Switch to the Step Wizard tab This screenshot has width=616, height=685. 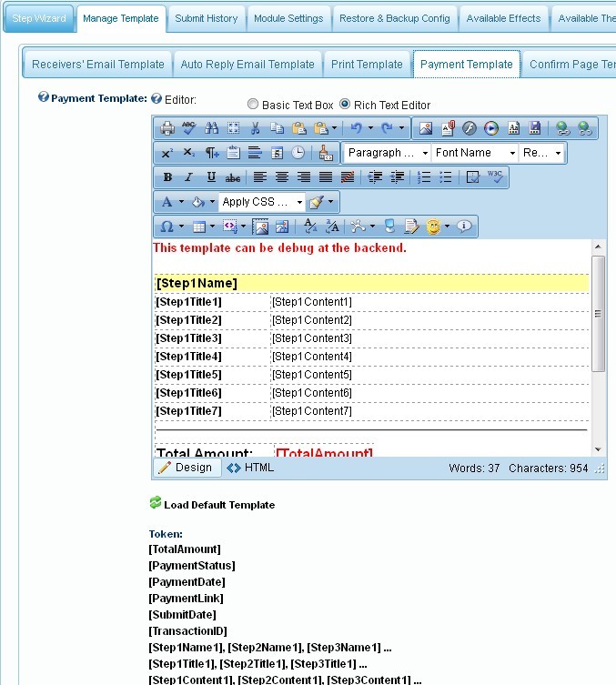click(x=39, y=18)
